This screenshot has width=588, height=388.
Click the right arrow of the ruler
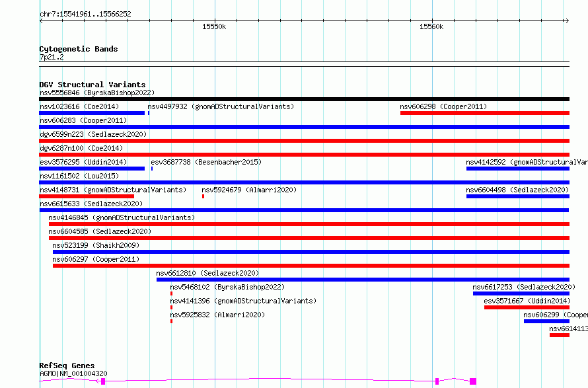pyautogui.click(x=568, y=20)
